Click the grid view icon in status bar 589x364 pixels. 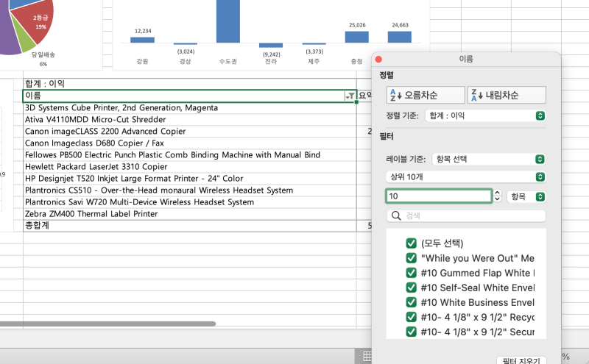click(367, 357)
